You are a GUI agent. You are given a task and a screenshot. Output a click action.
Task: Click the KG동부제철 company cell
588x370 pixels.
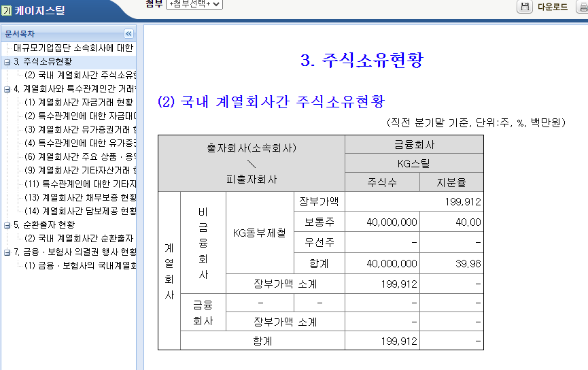260,233
